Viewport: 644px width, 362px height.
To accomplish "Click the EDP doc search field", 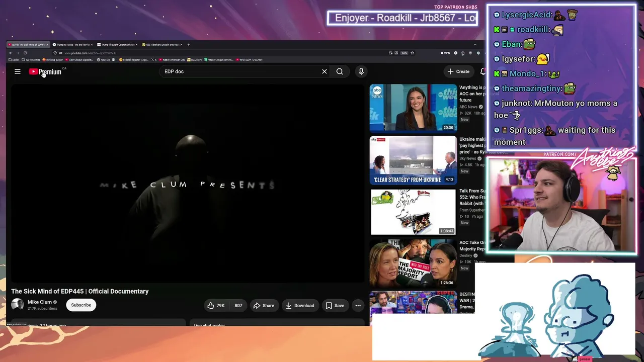I will pyautogui.click(x=242, y=71).
